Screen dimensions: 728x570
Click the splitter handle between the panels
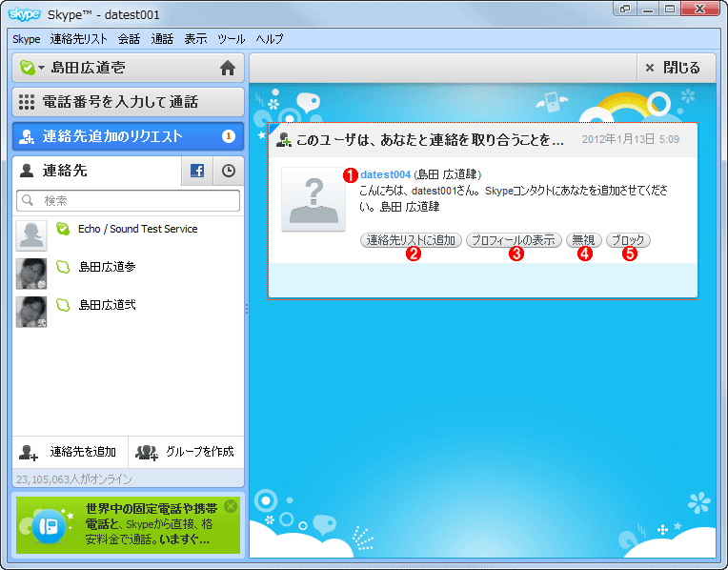pyautogui.click(x=247, y=309)
